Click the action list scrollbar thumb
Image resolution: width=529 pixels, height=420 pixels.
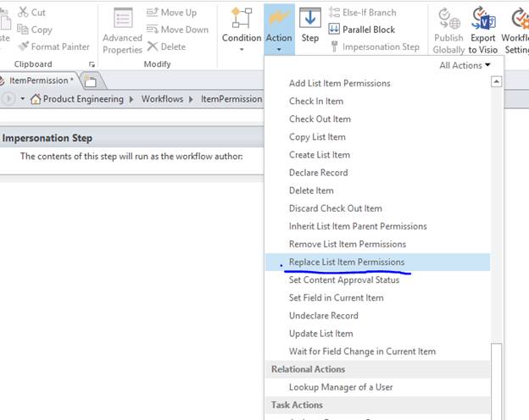tap(496, 381)
